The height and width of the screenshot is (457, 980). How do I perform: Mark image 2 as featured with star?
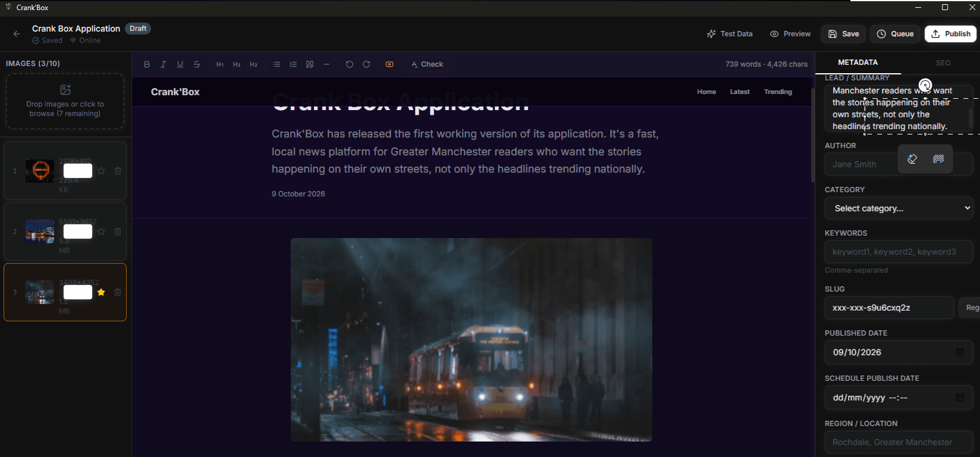[101, 231]
